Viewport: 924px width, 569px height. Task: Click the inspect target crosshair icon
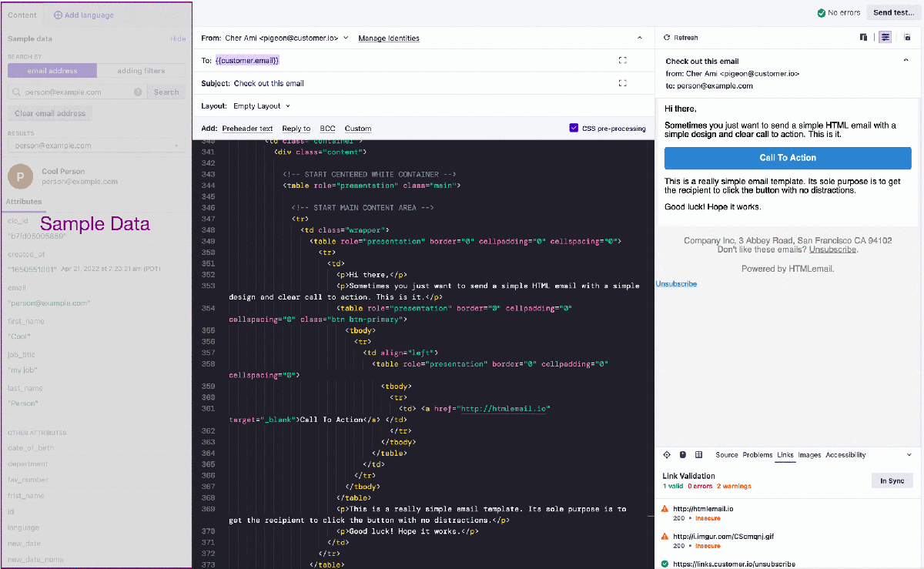(x=667, y=455)
